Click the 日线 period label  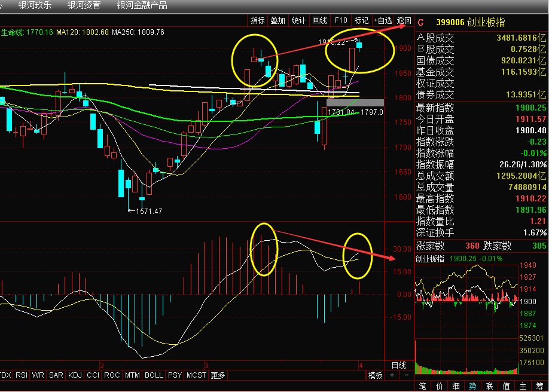pos(398,365)
